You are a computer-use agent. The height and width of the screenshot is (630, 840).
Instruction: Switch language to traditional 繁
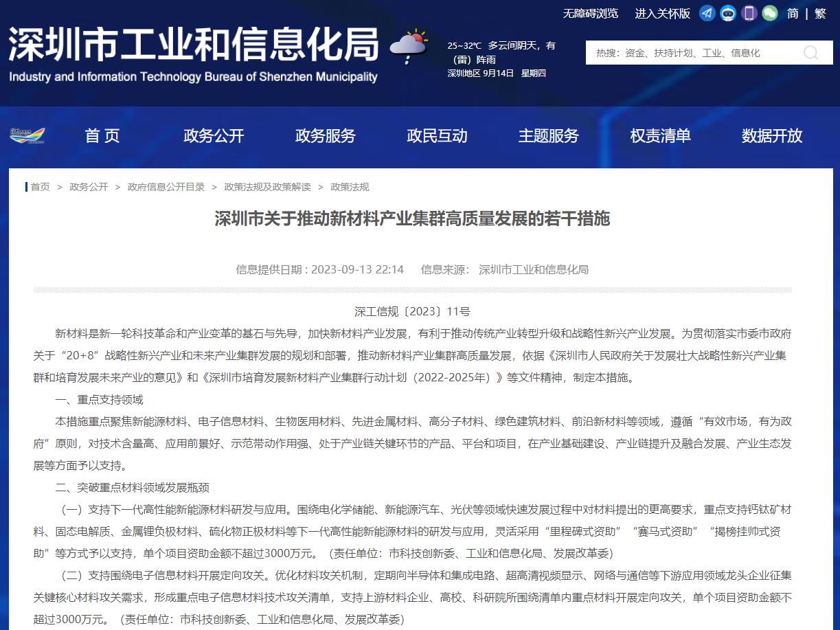coord(820,13)
